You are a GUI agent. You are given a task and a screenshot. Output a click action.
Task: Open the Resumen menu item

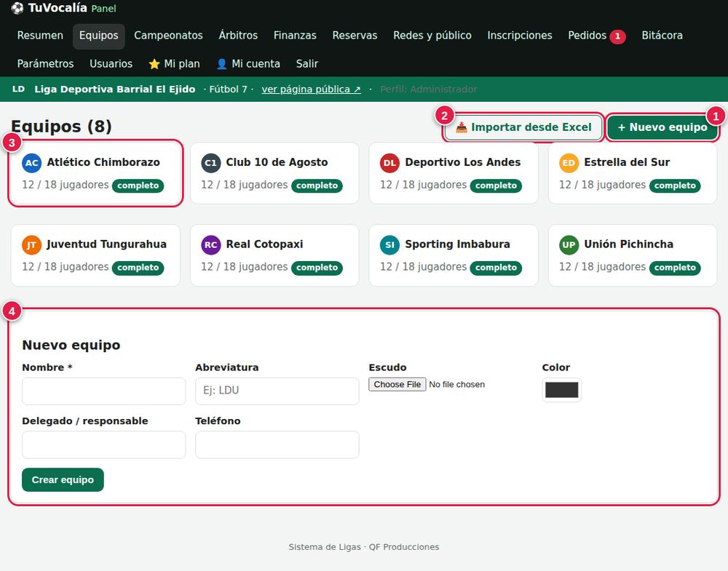point(40,36)
